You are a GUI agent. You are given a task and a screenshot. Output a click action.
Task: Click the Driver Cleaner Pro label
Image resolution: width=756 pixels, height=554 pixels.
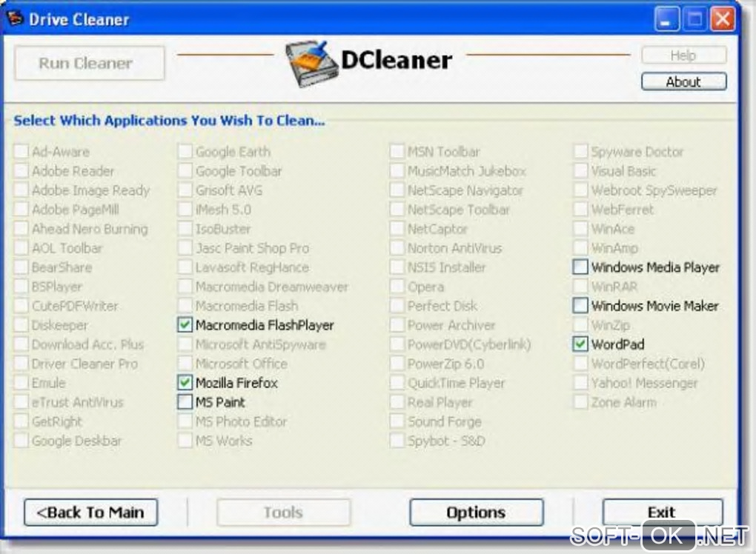coord(84,364)
